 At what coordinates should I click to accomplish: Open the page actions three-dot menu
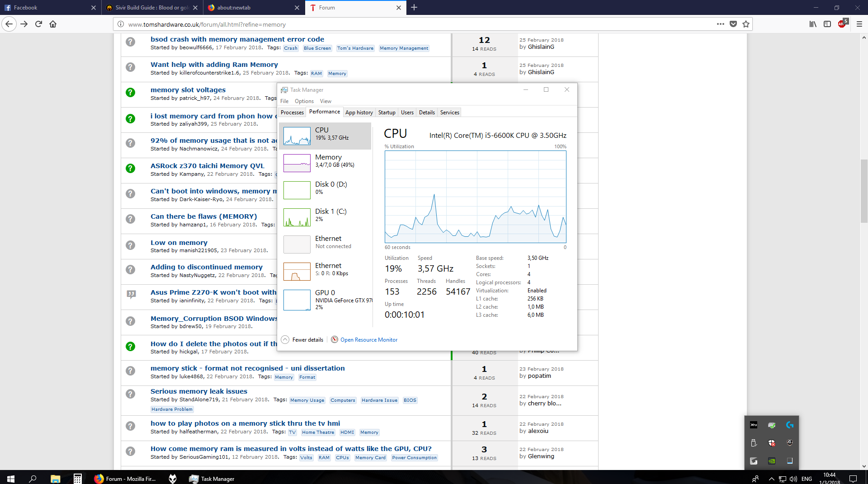pyautogui.click(x=720, y=24)
